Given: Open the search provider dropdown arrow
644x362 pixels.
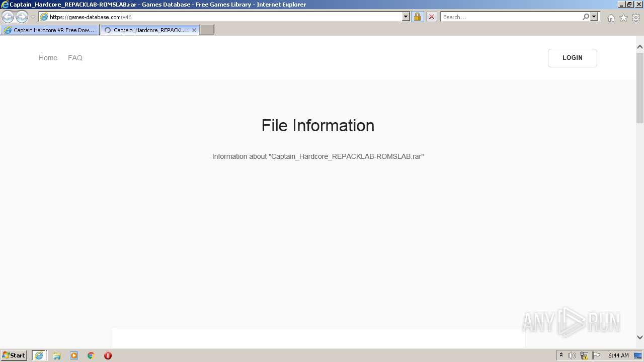Looking at the screenshot, I should click(594, 17).
